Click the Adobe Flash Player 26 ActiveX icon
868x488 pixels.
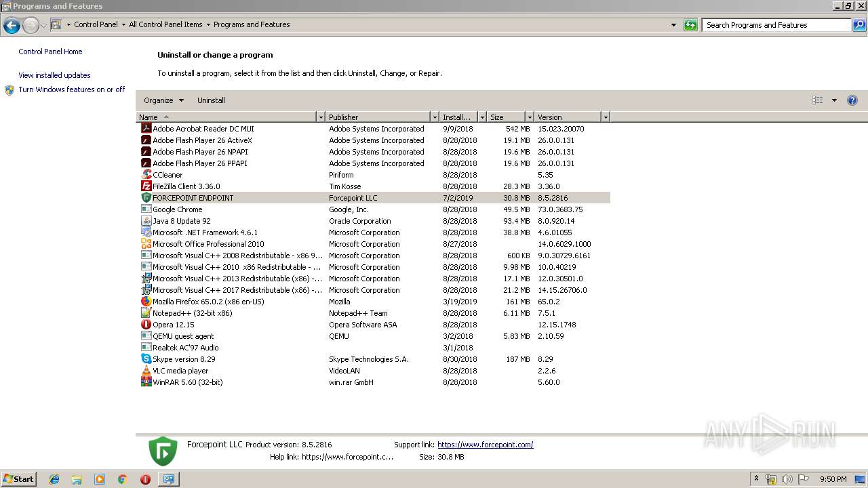[x=146, y=140]
